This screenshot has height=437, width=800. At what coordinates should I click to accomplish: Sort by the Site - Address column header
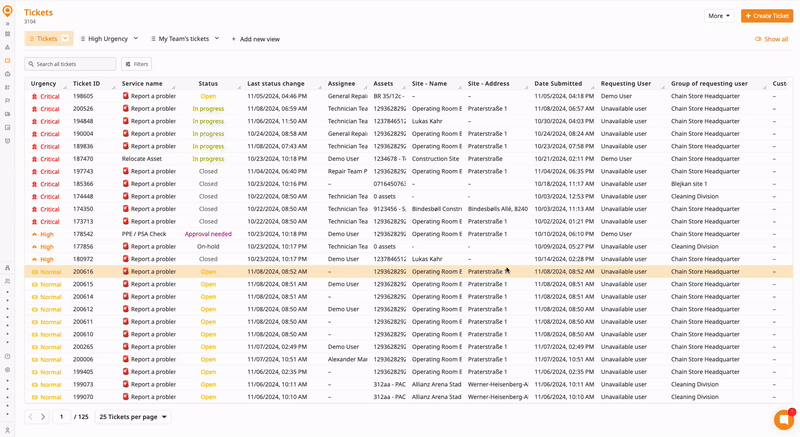488,84
